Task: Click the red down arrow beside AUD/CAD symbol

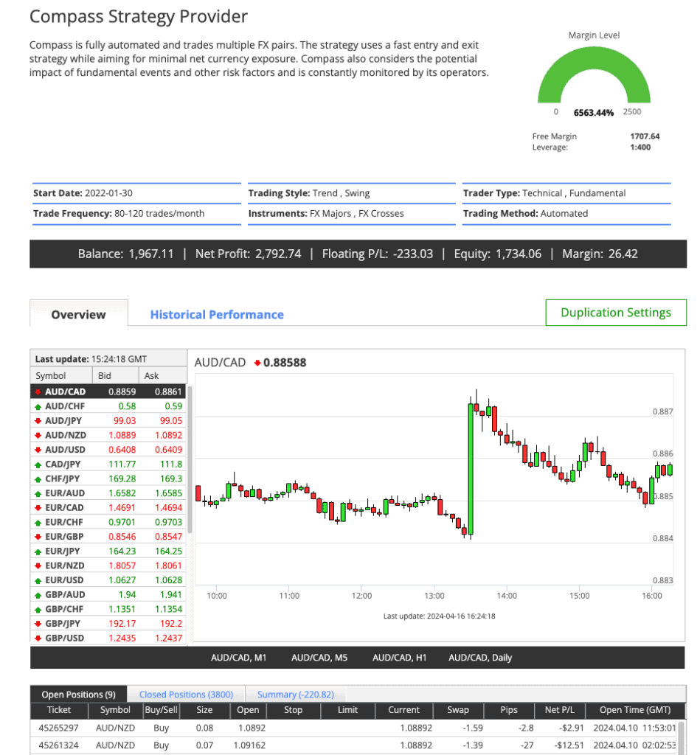Action: (x=38, y=392)
